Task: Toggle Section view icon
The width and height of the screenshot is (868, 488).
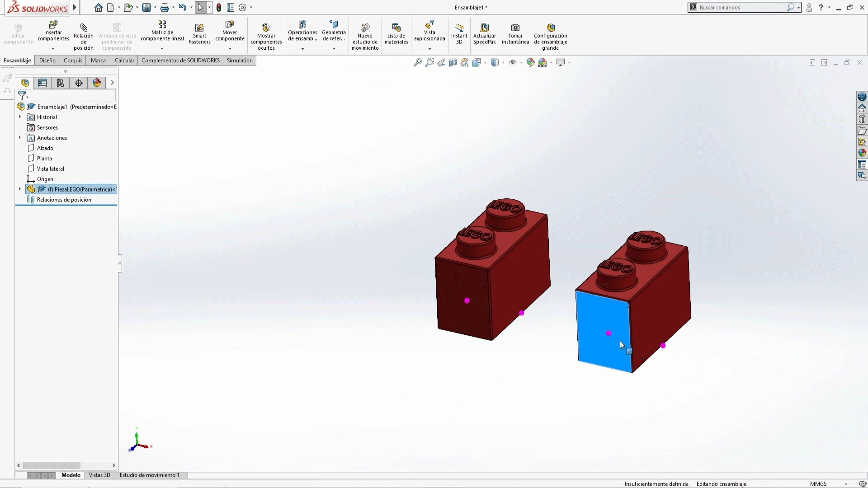Action: click(453, 62)
